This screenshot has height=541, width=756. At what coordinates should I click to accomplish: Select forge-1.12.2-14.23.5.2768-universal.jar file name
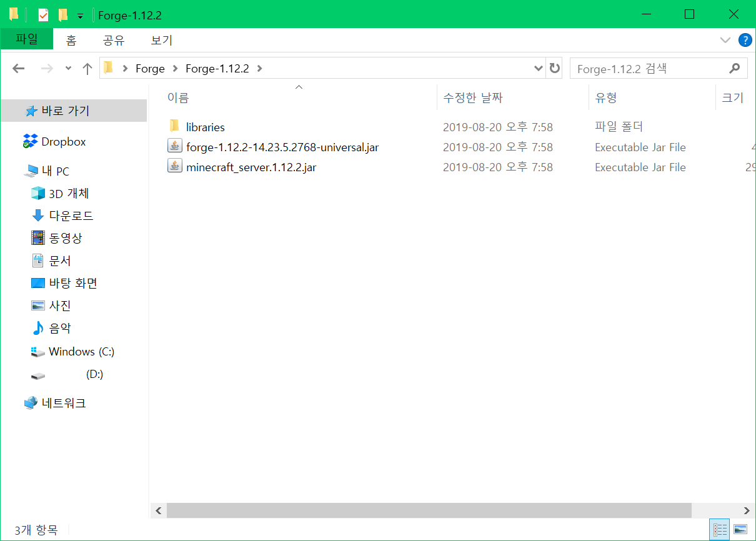282,147
